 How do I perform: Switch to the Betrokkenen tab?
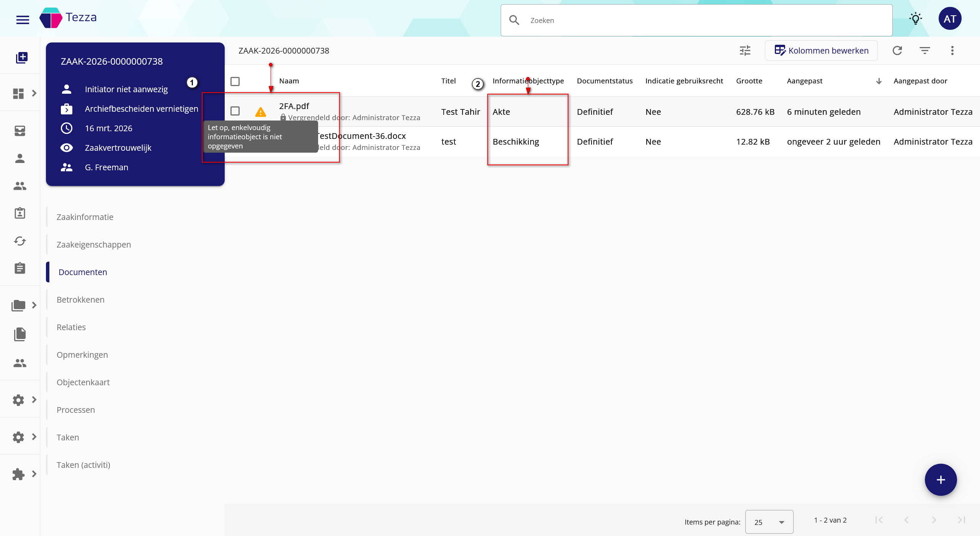(x=80, y=300)
